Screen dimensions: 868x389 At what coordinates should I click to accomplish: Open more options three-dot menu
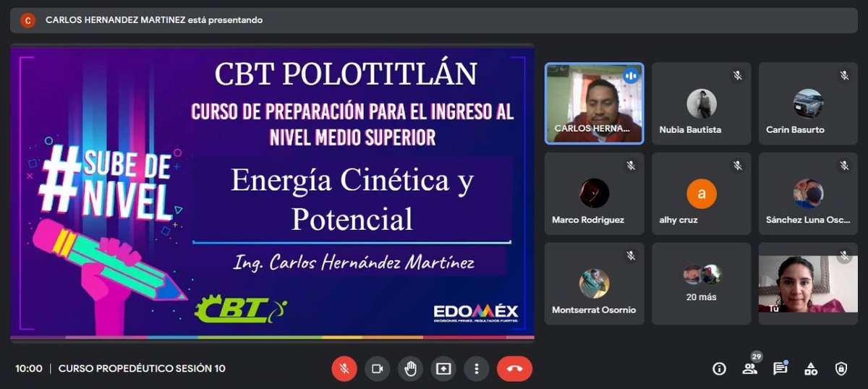coord(476,369)
